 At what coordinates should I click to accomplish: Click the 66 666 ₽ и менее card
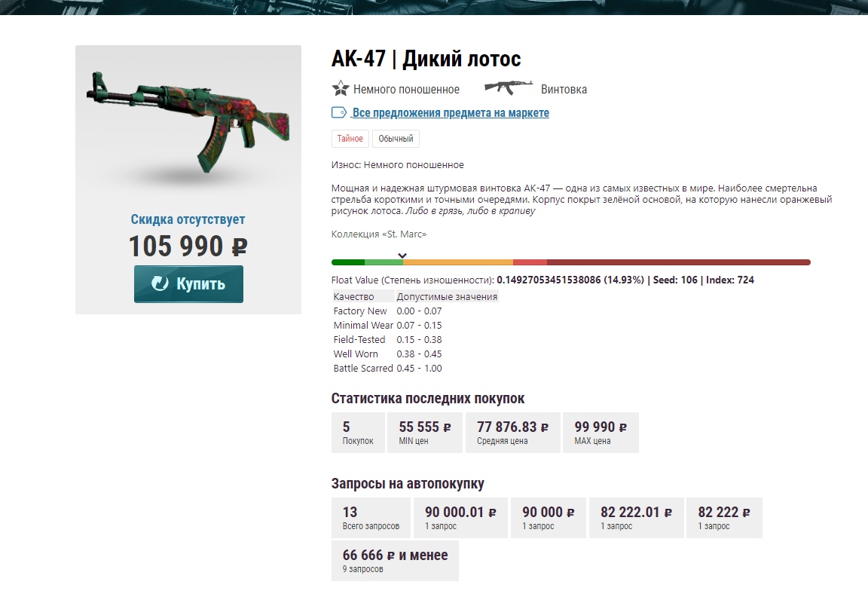(396, 561)
